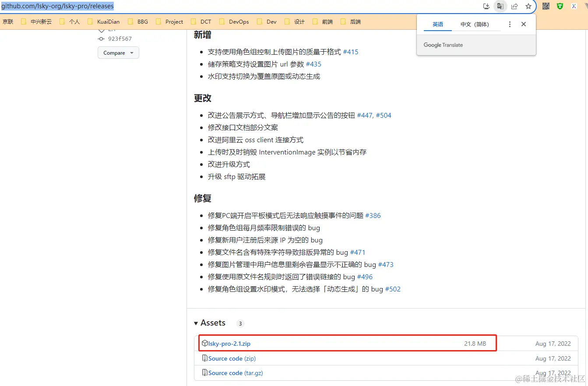Open issue #415 link
This screenshot has width=588, height=386.
tap(350, 52)
